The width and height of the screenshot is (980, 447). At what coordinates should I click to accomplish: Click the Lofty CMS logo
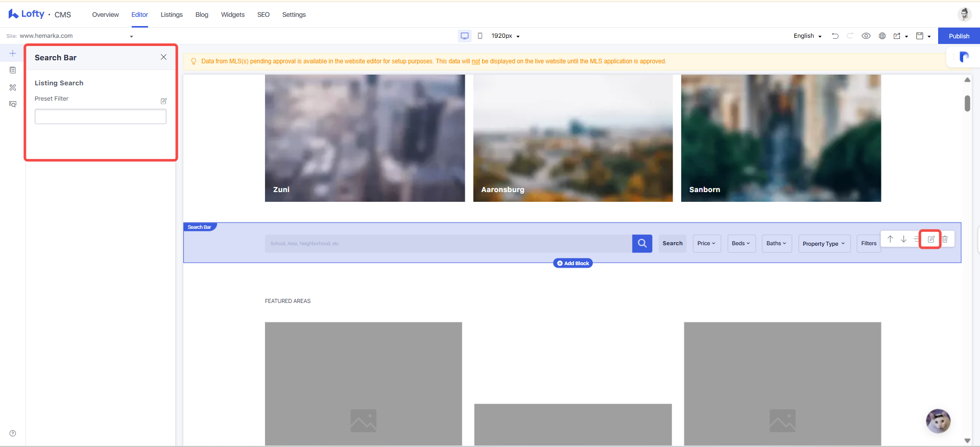pos(39,14)
